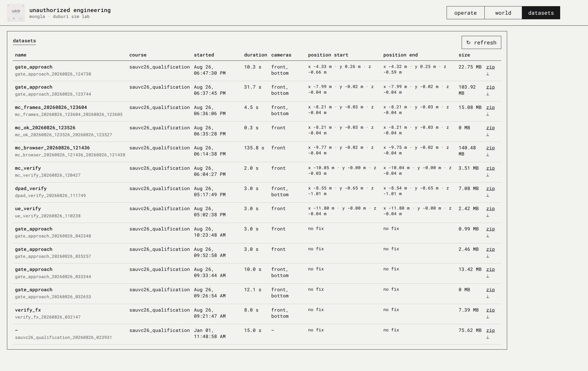The height and width of the screenshot is (371, 588).
Task: Click the duration column header
Action: point(255,55)
